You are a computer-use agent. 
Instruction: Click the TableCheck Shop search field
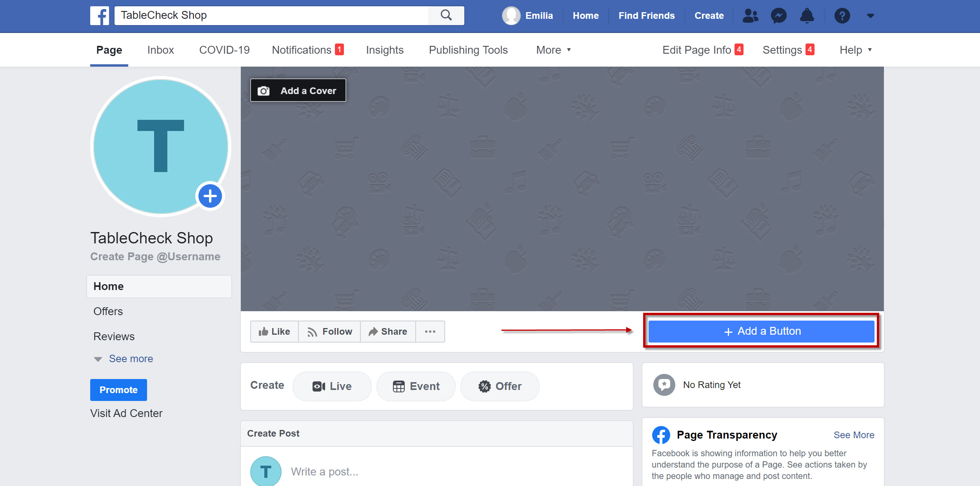pos(271,15)
